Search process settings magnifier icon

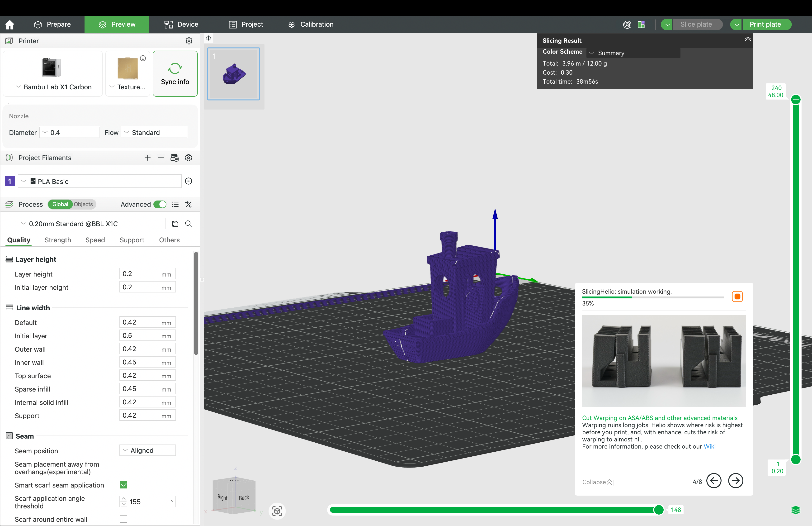point(189,224)
